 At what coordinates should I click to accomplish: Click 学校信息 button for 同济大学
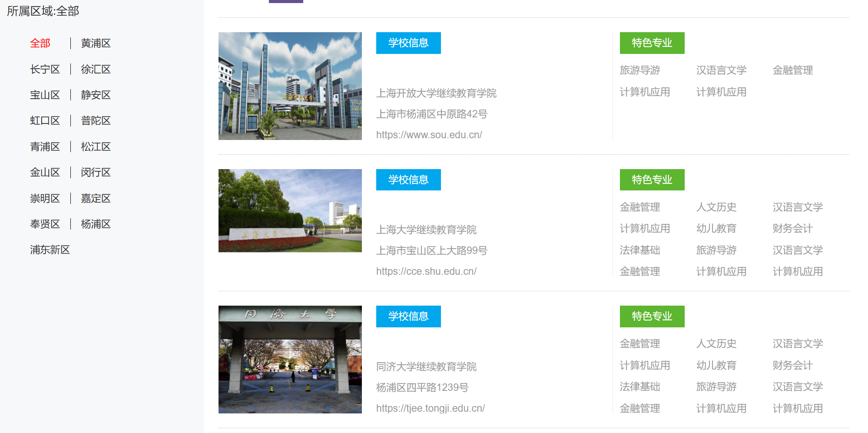pyautogui.click(x=408, y=316)
